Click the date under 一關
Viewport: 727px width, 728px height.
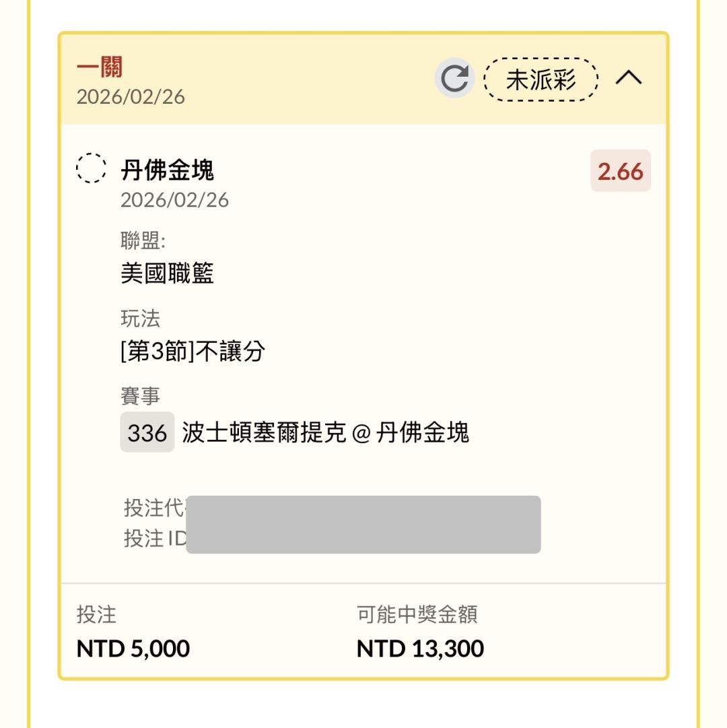click(131, 97)
